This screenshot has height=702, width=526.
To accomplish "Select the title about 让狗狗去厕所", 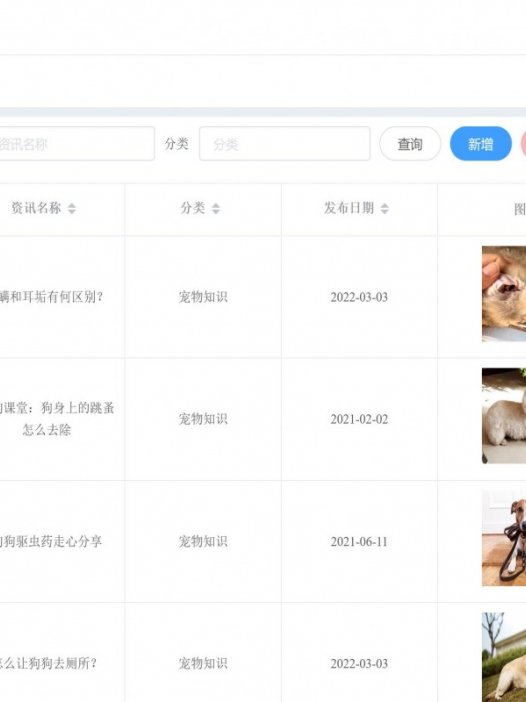I will pos(48,663).
